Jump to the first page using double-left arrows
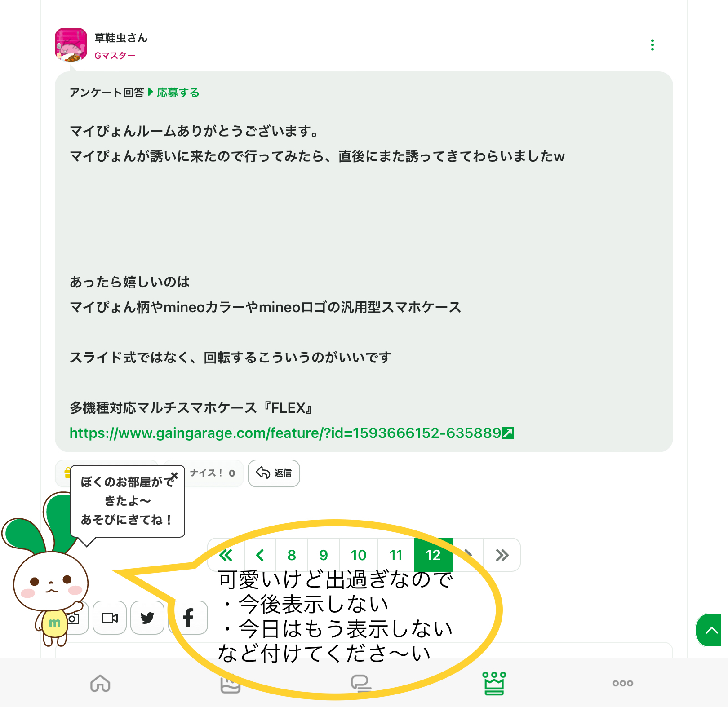The image size is (728, 707). 226,555
